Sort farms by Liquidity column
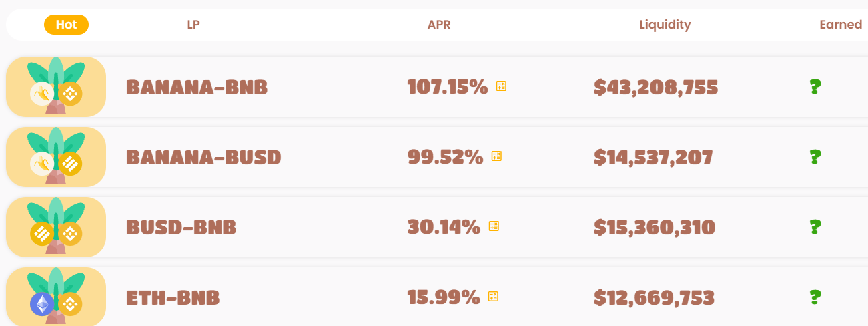Image resolution: width=868 pixels, height=326 pixels. [665, 25]
